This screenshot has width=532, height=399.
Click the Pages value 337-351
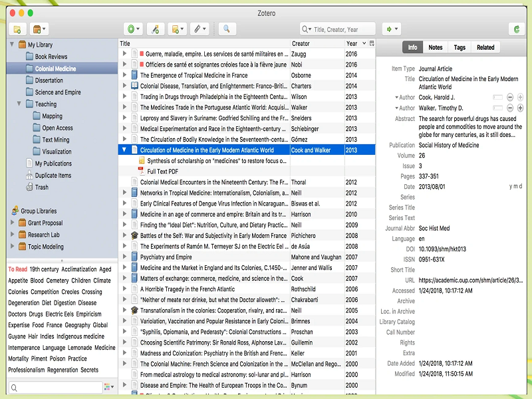coord(428,176)
